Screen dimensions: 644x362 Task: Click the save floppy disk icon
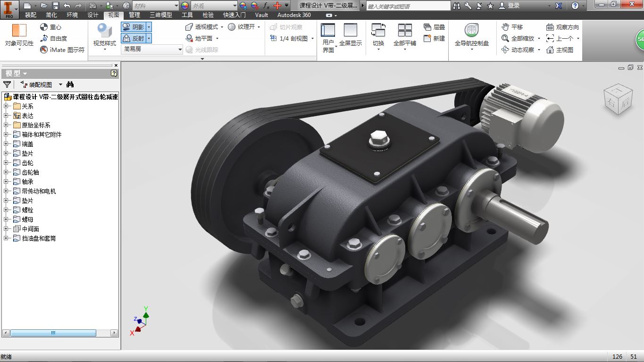[x=55, y=6]
